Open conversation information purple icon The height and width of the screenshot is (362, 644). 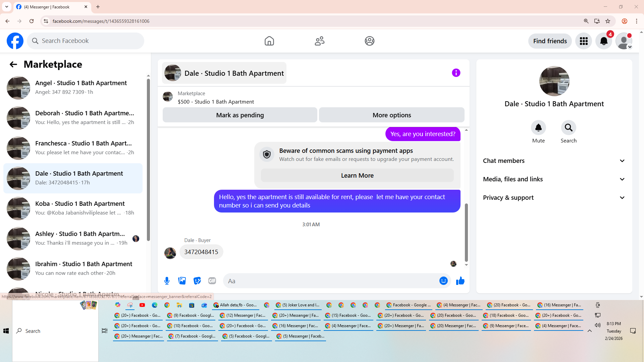tap(456, 73)
